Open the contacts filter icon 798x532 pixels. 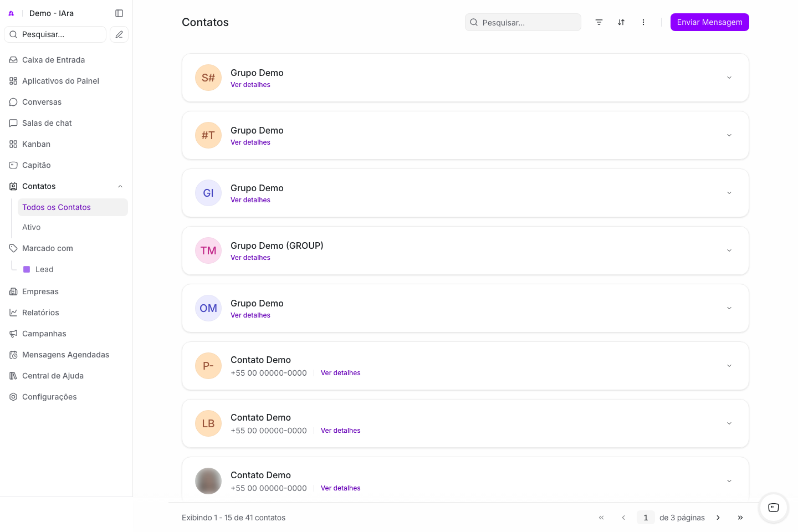[x=599, y=22]
